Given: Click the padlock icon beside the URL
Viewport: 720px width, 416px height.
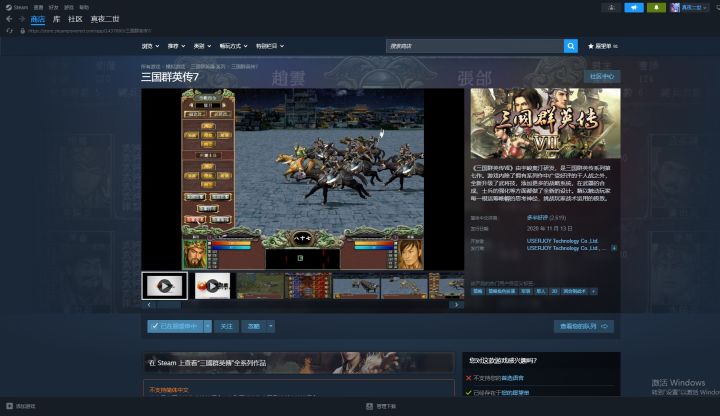Looking at the screenshot, I should (22, 31).
